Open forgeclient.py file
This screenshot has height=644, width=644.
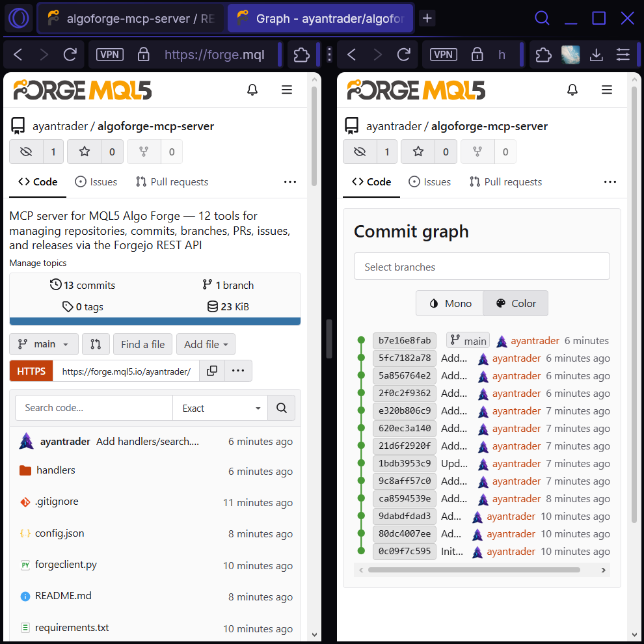click(x=66, y=565)
